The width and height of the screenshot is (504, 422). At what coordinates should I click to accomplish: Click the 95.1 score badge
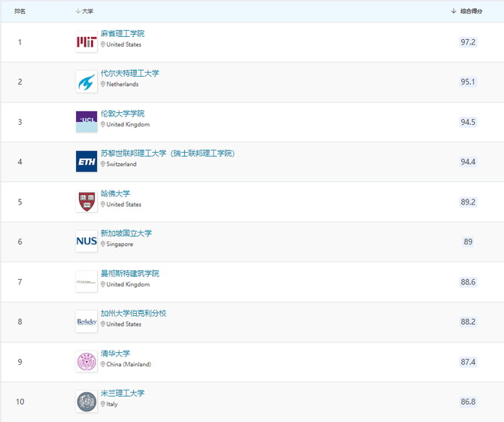tap(468, 82)
